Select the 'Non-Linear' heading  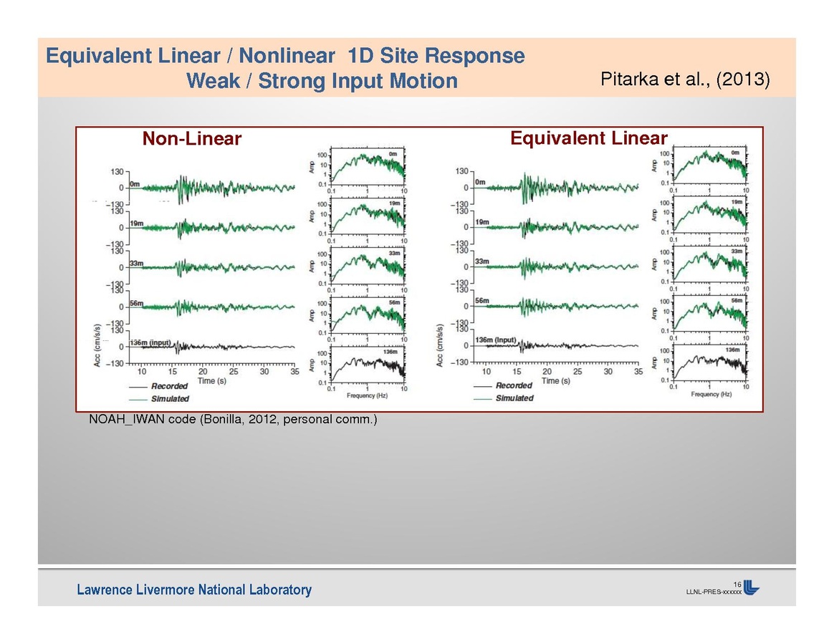(x=191, y=139)
